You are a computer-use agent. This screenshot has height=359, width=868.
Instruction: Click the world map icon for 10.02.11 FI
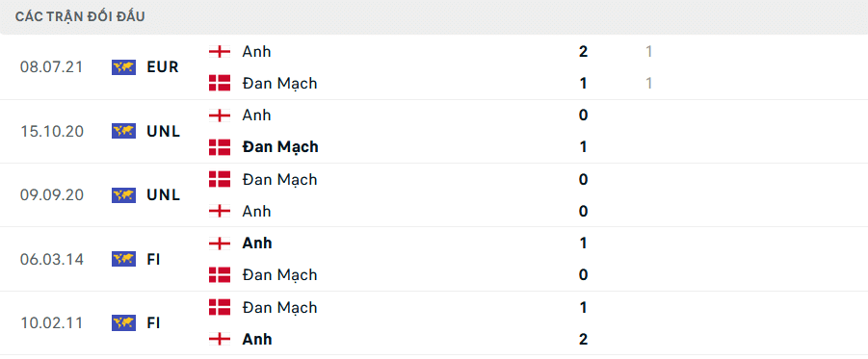[x=123, y=322]
